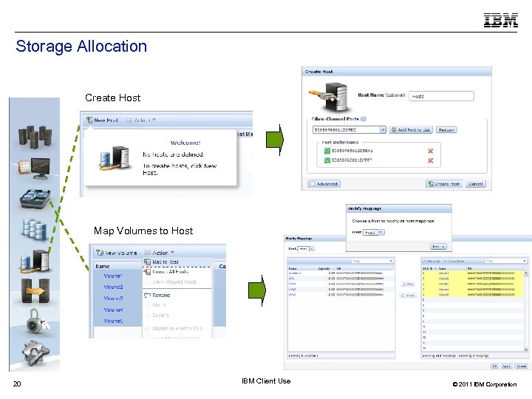Open the hosts icon in sidebar
This screenshot has height=399, width=532.
click(35, 262)
